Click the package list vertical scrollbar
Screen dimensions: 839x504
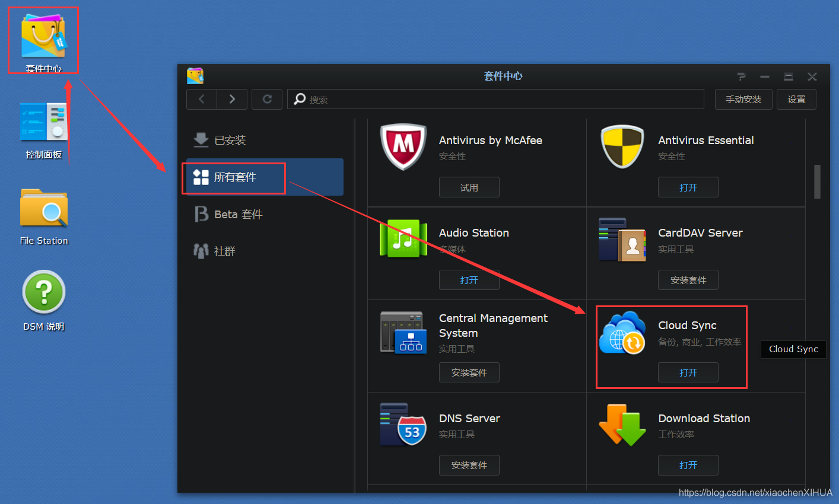click(x=817, y=181)
